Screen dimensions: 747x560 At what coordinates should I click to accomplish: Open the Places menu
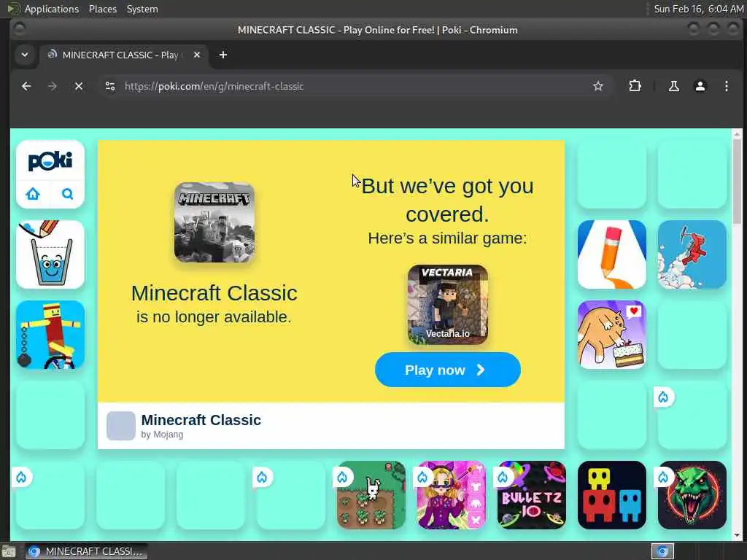102,9
